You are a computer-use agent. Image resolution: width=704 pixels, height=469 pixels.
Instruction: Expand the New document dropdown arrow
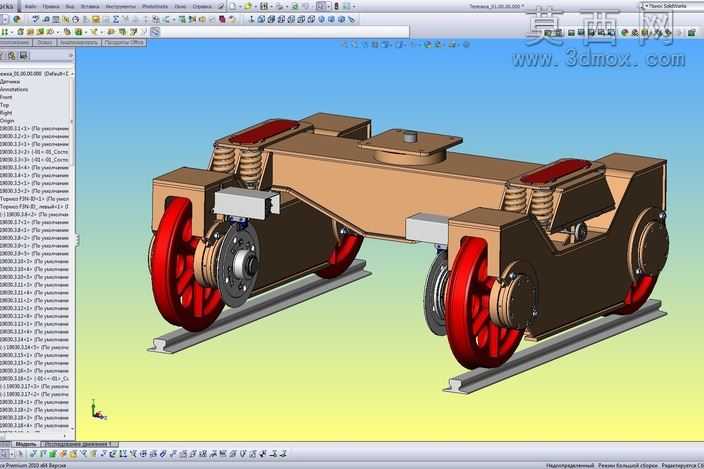tap(239, 7)
